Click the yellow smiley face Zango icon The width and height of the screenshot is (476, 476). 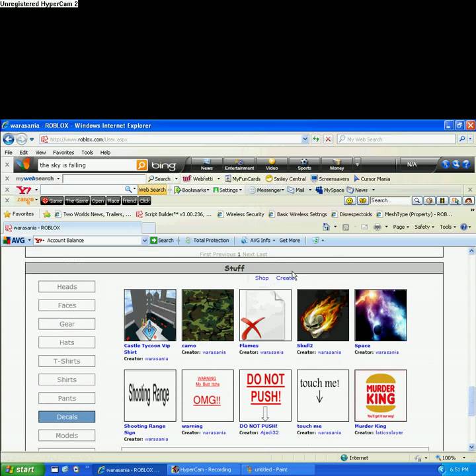coord(350,201)
